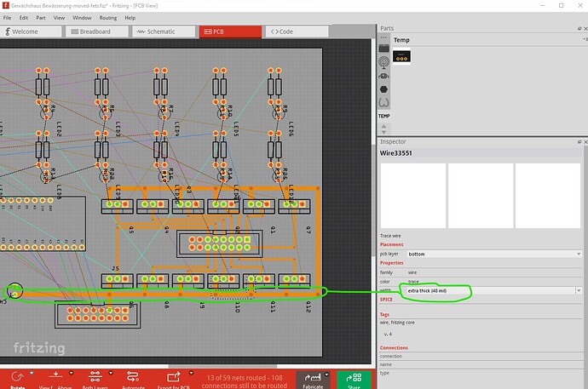Image resolution: width=588 pixels, height=389 pixels.
Task: Open the Fabricate dropdown arrow
Action: coord(326,375)
